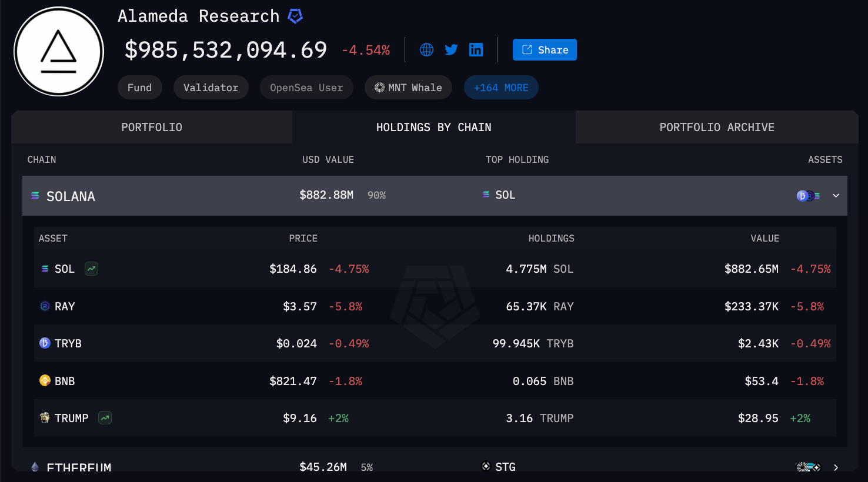868x482 pixels.
Task: Click the MNT Whale tag
Action: click(408, 88)
